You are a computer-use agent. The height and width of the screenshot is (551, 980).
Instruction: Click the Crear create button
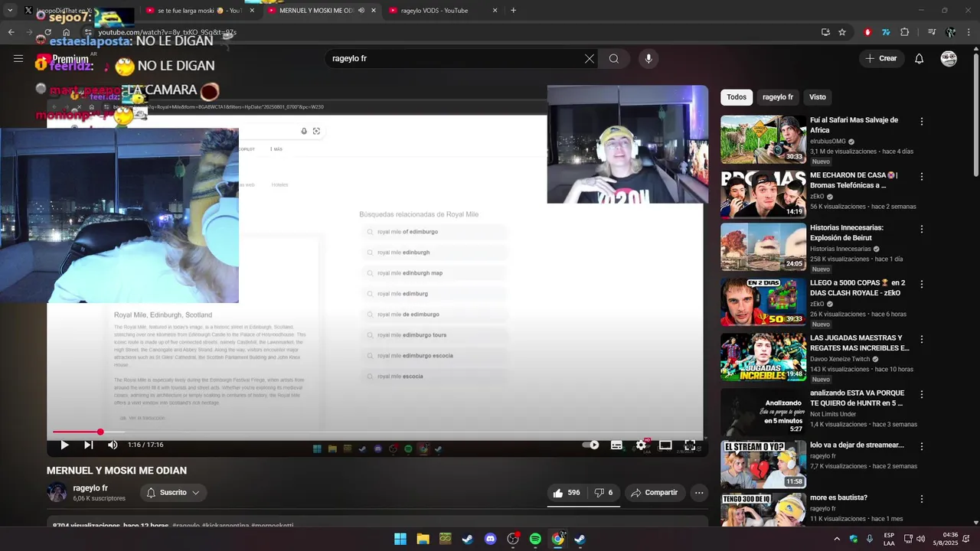click(x=881, y=59)
